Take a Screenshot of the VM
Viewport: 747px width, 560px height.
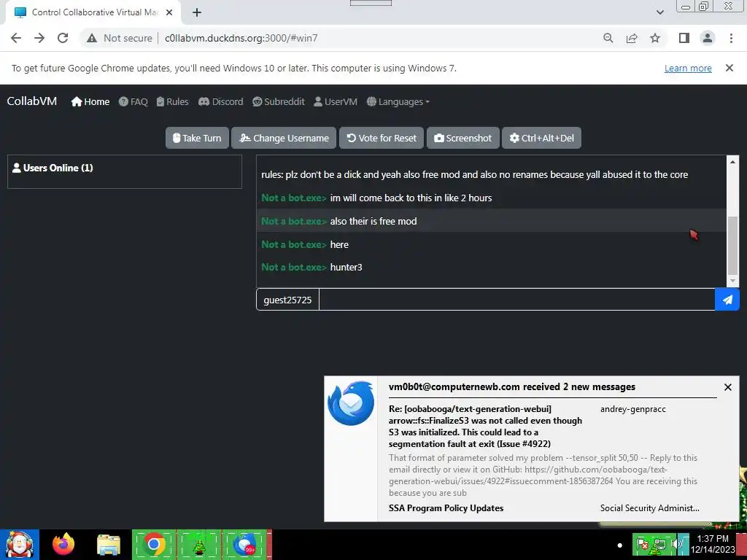(x=463, y=138)
